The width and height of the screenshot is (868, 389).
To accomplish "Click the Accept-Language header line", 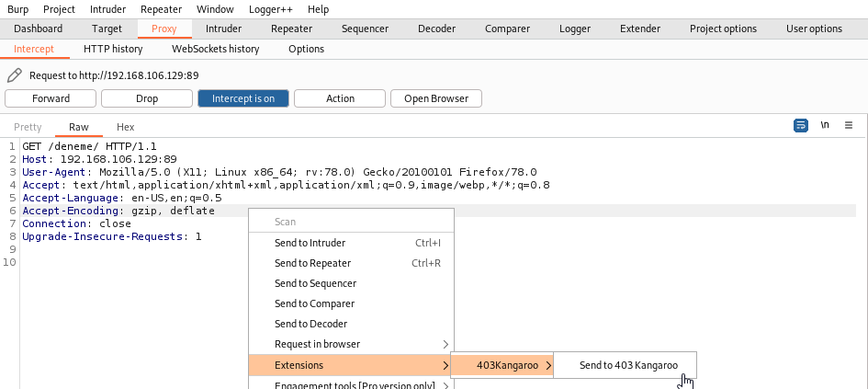I will point(122,198).
